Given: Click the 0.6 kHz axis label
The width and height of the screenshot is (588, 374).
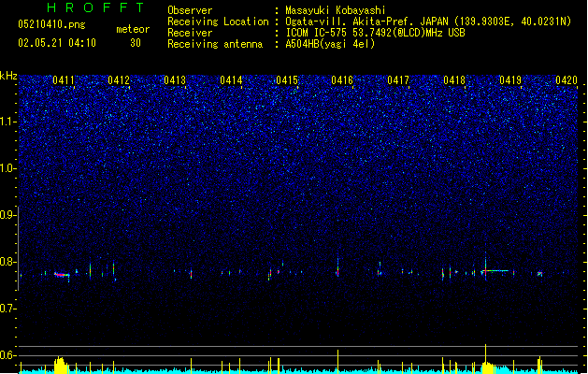Looking at the screenshot, I should click(x=8, y=355).
